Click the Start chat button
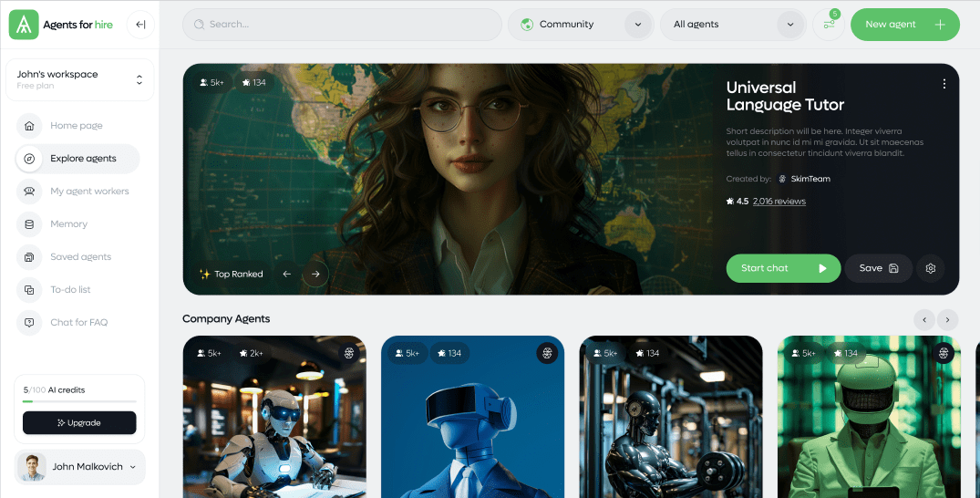Image resolution: width=980 pixels, height=498 pixels. coord(782,268)
